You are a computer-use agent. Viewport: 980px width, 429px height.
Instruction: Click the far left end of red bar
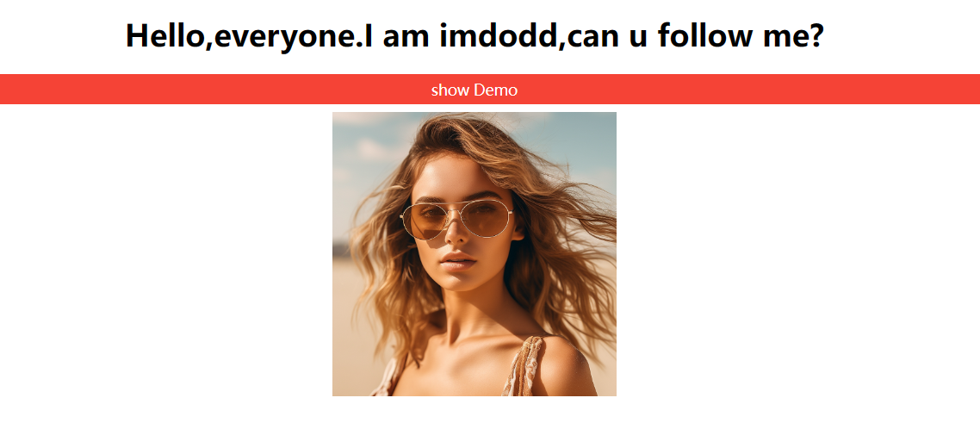(6, 90)
